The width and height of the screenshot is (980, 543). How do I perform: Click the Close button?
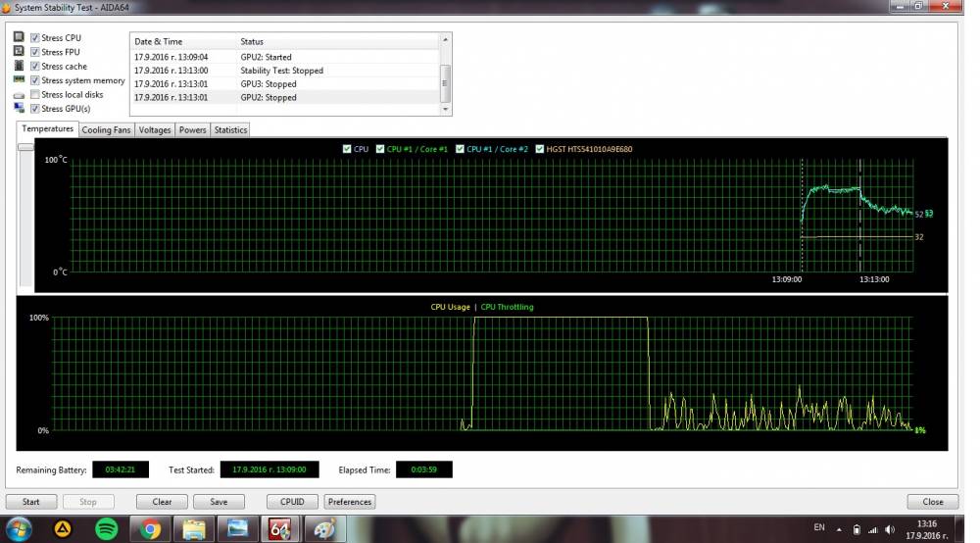(933, 502)
